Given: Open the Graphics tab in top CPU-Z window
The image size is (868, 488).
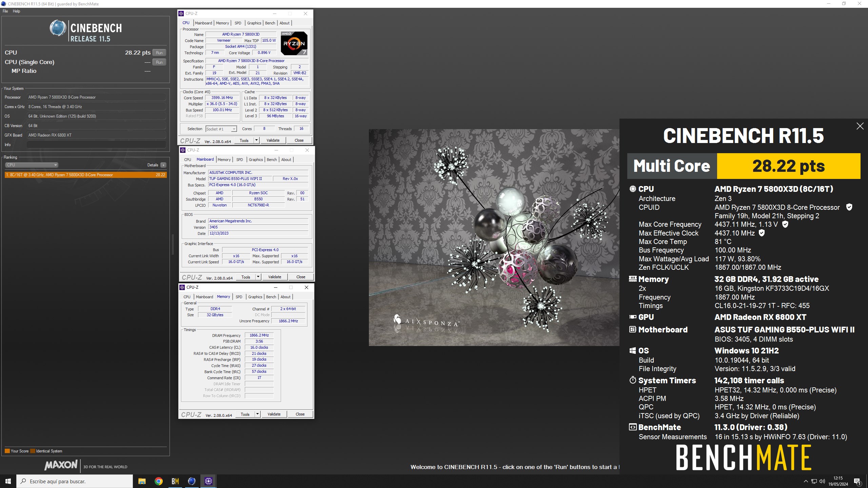Looking at the screenshot, I should (254, 23).
